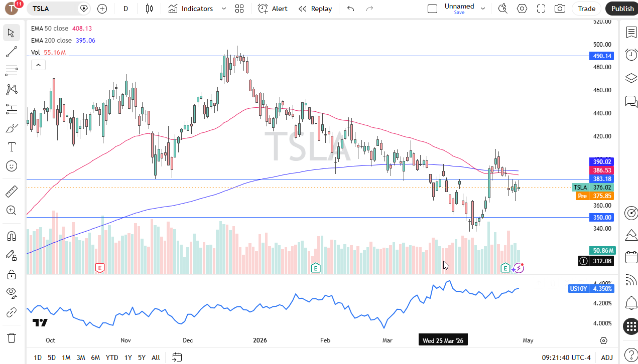Open the candlestick chart type selector
638x364 pixels.
pos(149,9)
